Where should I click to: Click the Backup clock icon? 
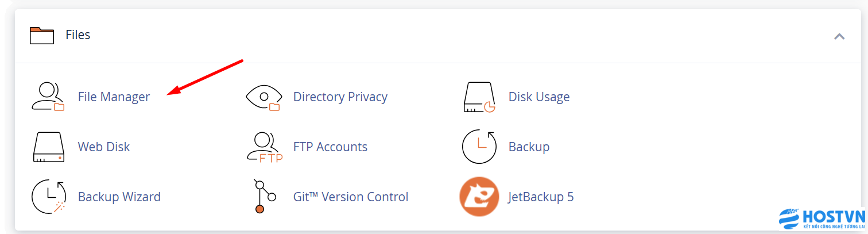coord(479,147)
